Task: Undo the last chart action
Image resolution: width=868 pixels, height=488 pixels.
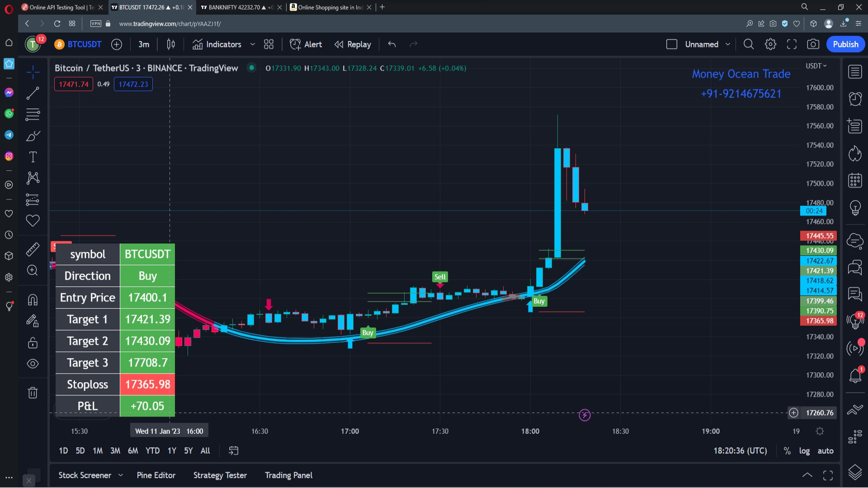Action: tap(392, 44)
